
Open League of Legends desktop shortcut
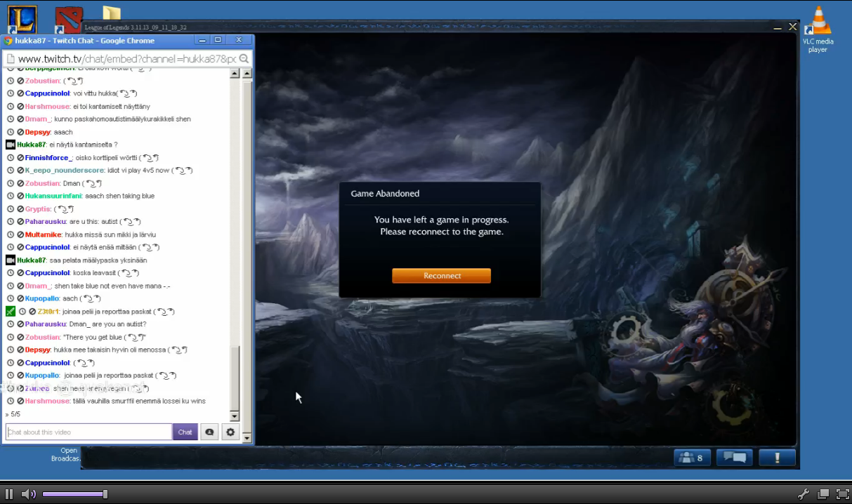point(22,19)
